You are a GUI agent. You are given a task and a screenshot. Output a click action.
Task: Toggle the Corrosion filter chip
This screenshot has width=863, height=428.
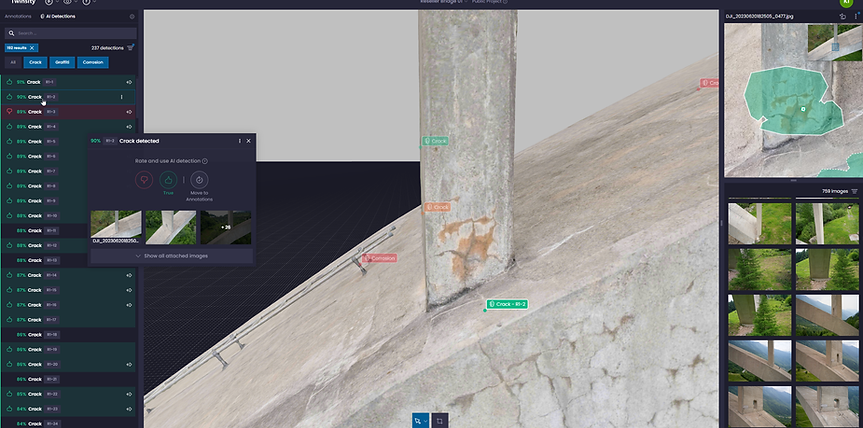point(93,62)
